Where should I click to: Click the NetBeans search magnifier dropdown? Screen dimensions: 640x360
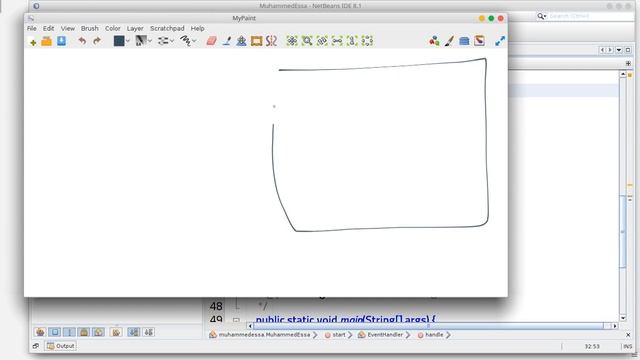pyautogui.click(x=542, y=16)
